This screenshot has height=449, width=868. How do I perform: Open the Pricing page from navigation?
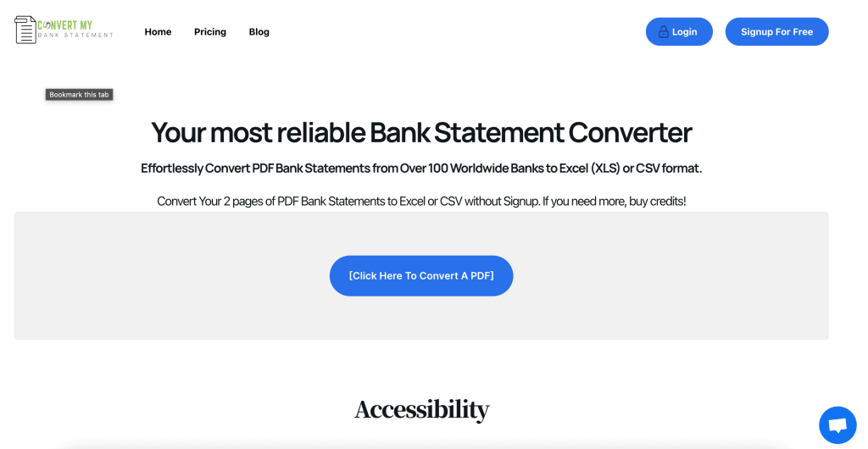click(x=210, y=31)
